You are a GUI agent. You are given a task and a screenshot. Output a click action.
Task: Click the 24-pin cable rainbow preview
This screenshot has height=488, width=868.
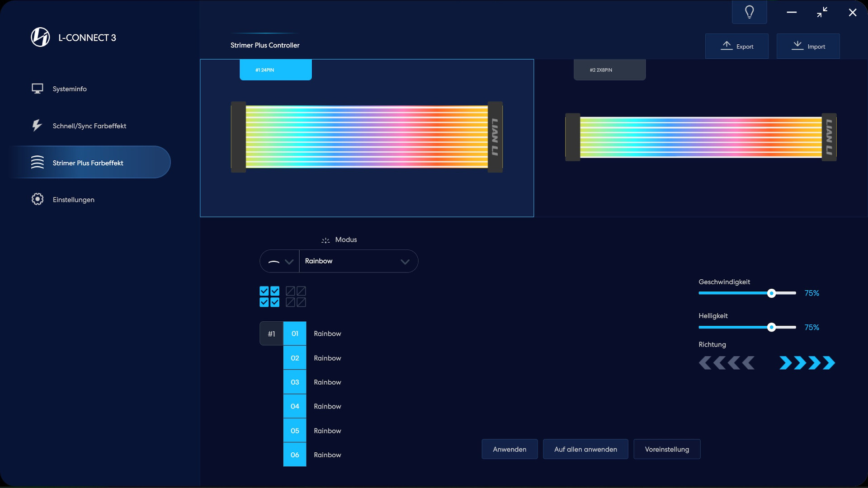367,137
